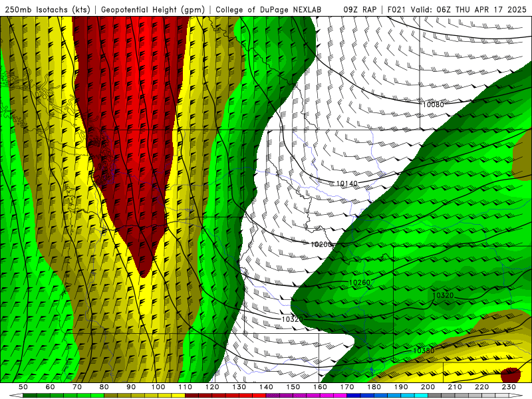Select the '180' color scale value

[x=374, y=387]
